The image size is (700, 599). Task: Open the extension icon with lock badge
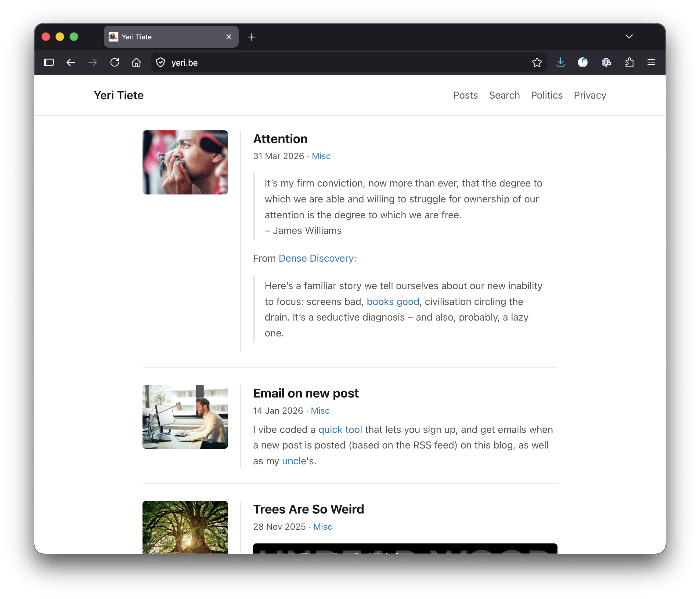pyautogui.click(x=606, y=63)
